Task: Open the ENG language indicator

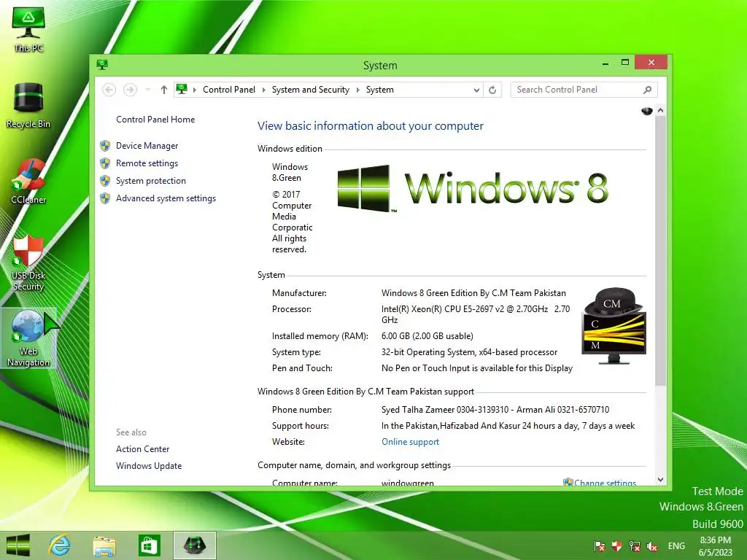Action: point(676,546)
